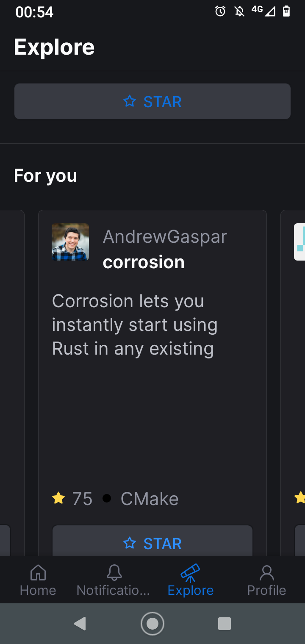Image resolution: width=305 pixels, height=644 pixels.
Task: Tap the top STAR button
Action: point(152,101)
